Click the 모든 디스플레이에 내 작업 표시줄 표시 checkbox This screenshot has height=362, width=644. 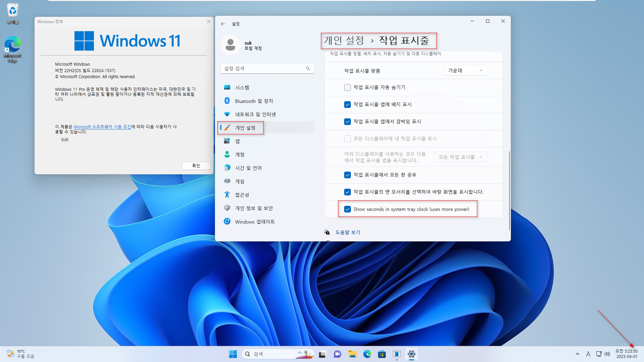click(x=347, y=139)
